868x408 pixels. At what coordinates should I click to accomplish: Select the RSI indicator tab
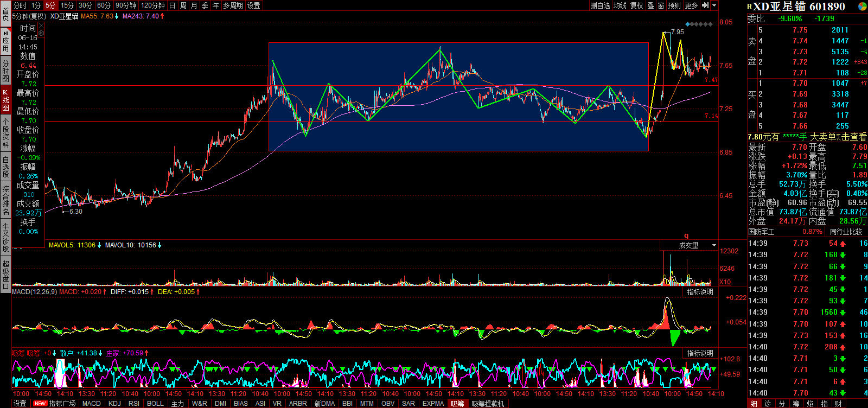click(x=134, y=404)
